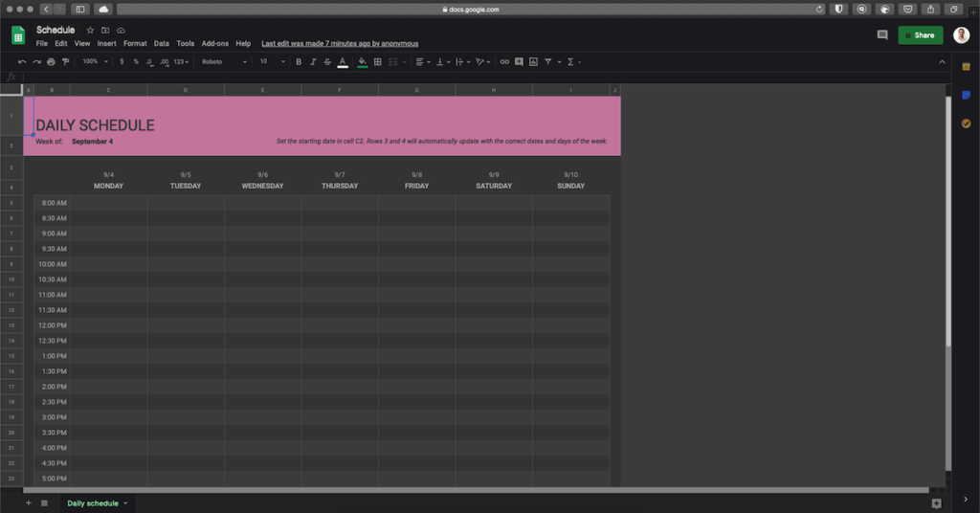Open the text rotation dropdown

482,62
